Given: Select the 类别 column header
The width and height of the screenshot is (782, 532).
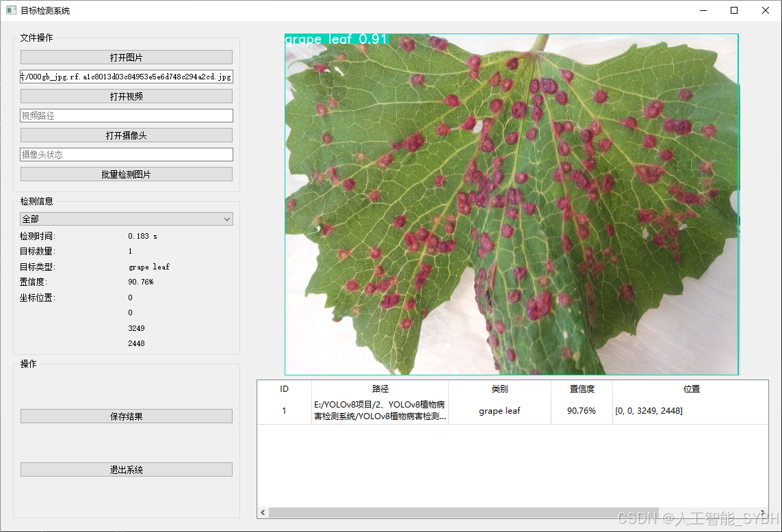Looking at the screenshot, I should [499, 389].
